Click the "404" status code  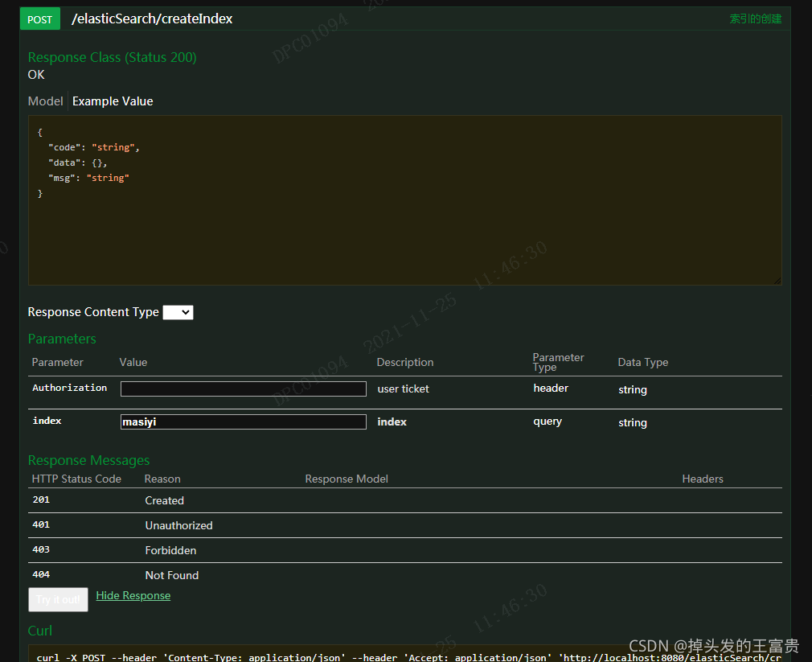(x=41, y=574)
